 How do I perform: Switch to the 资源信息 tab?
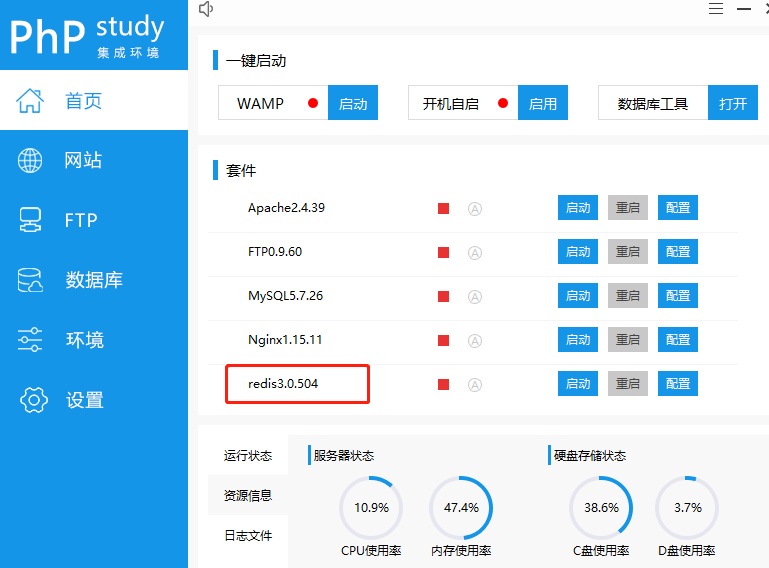(248, 495)
